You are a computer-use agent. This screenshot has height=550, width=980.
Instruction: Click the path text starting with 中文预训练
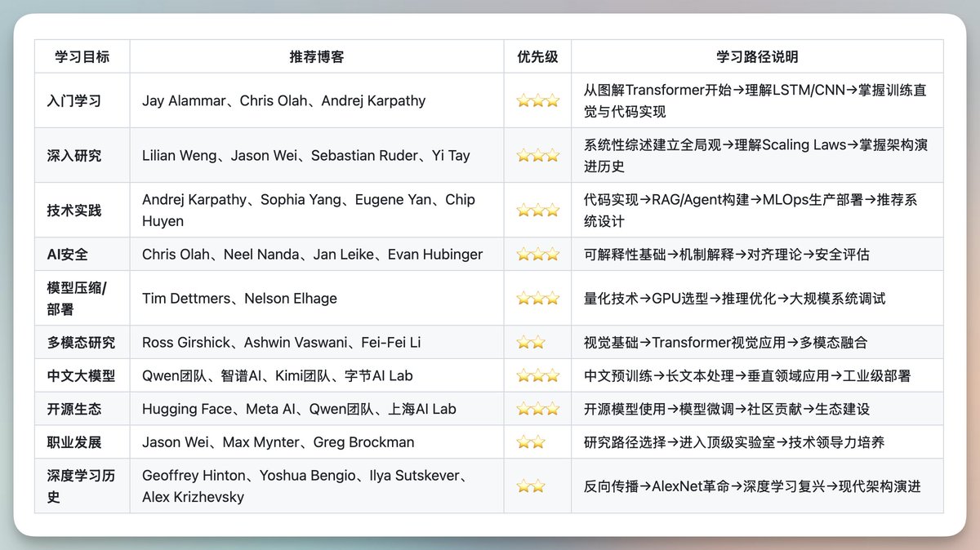(x=746, y=376)
